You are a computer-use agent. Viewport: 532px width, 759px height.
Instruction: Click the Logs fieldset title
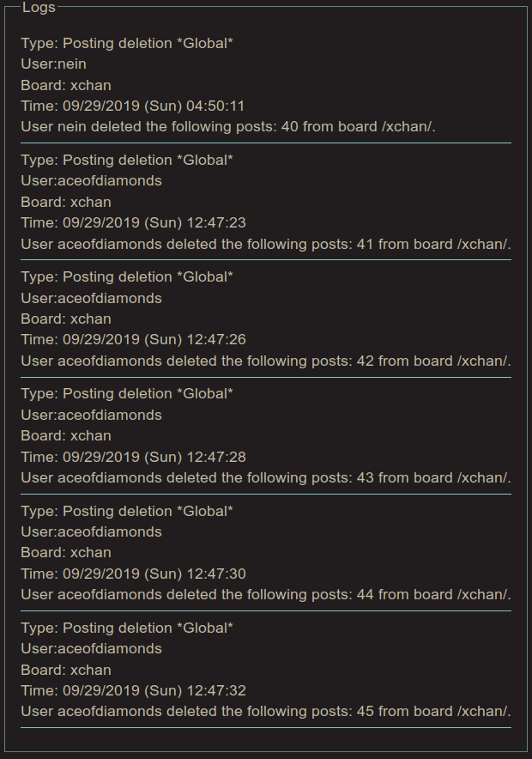39,8
